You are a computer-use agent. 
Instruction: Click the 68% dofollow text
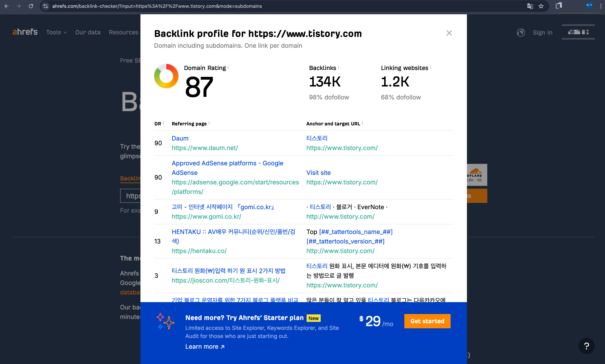click(401, 97)
